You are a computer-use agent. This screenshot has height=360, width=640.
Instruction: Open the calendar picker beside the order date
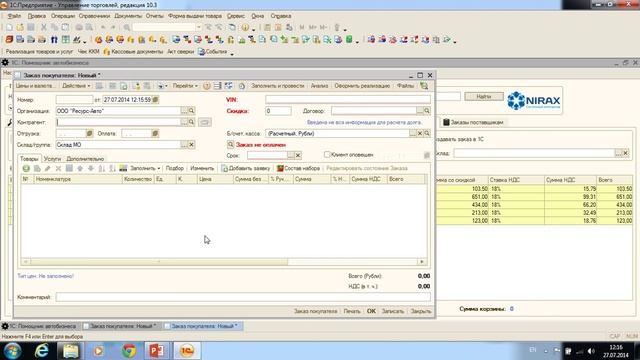[156, 100]
